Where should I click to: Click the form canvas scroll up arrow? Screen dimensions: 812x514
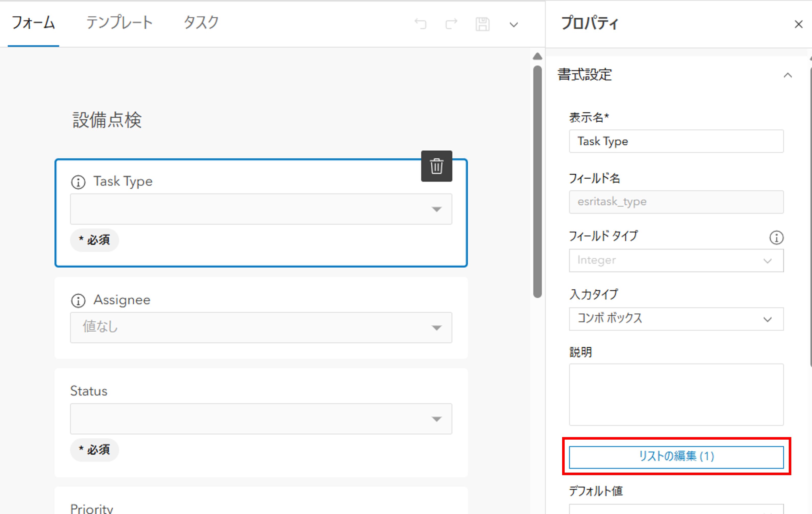[537, 56]
